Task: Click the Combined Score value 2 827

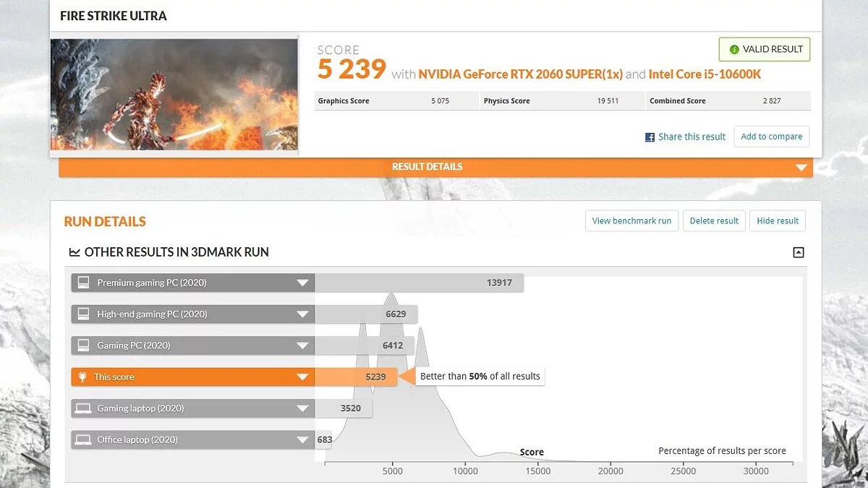Action: point(771,101)
